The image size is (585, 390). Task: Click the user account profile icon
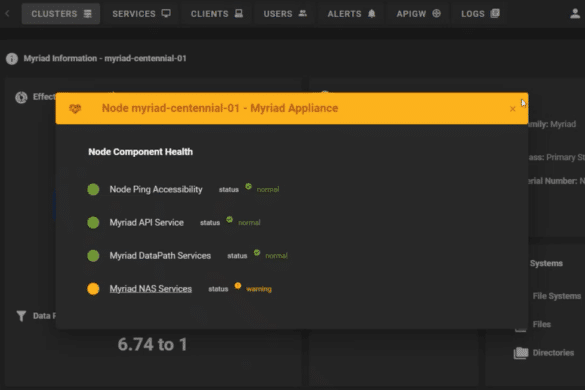[x=575, y=14]
